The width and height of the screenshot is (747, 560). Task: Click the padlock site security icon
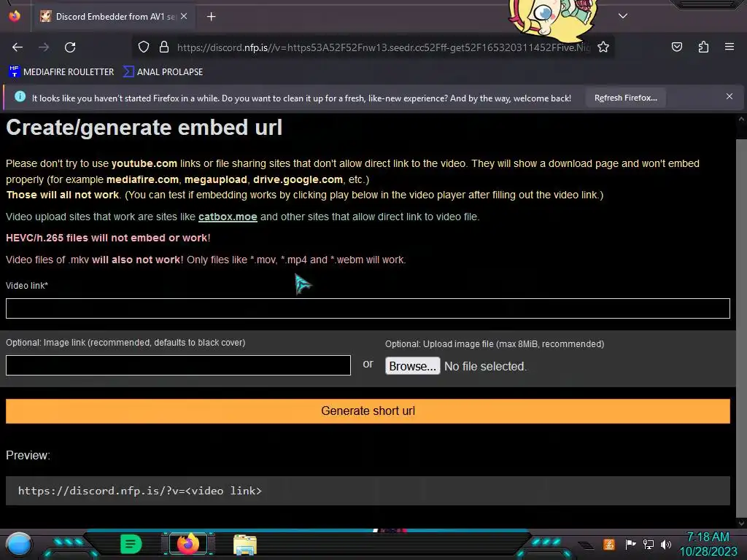click(164, 47)
